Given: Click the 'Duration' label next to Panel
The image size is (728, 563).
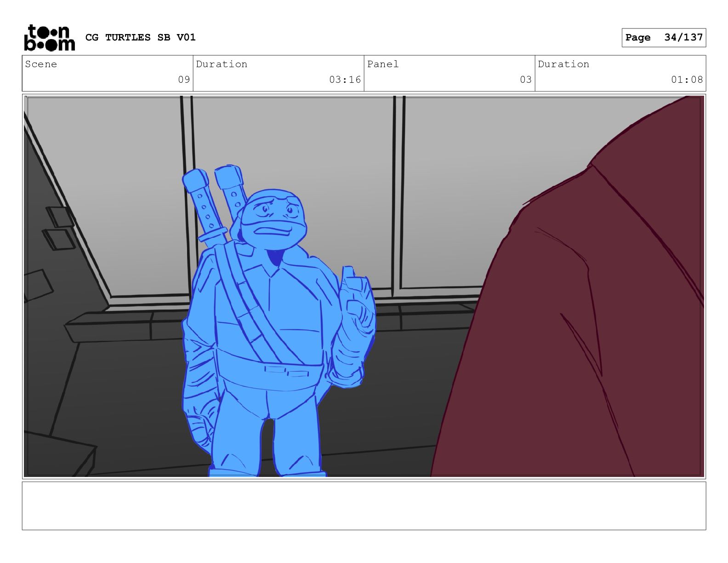Looking at the screenshot, I should point(563,64).
